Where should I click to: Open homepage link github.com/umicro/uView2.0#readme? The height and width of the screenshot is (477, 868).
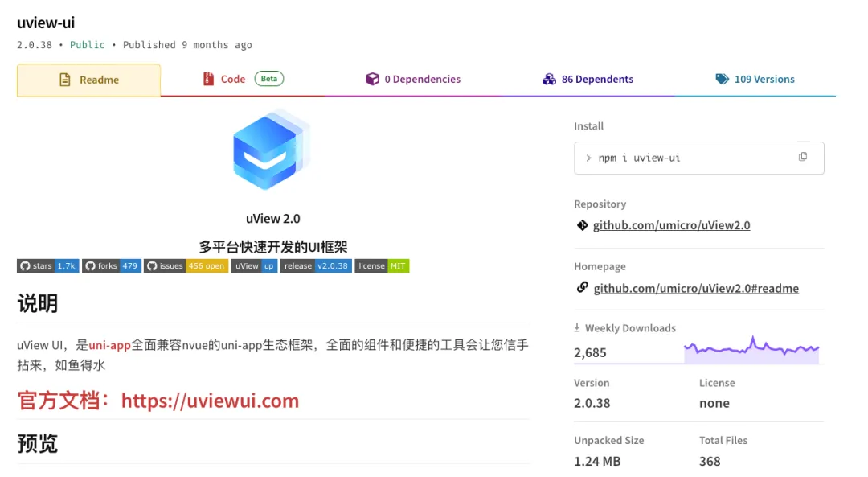pyautogui.click(x=696, y=288)
